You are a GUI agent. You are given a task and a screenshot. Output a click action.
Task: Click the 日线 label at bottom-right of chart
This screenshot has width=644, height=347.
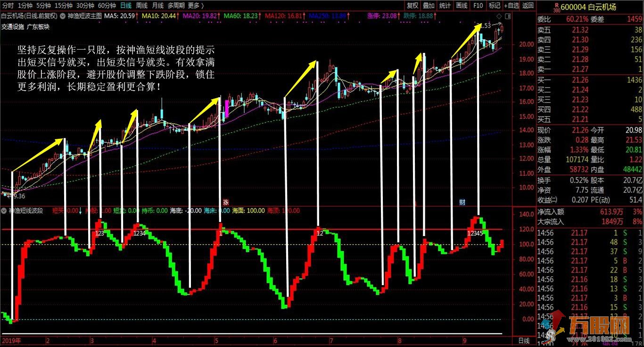[524, 340]
